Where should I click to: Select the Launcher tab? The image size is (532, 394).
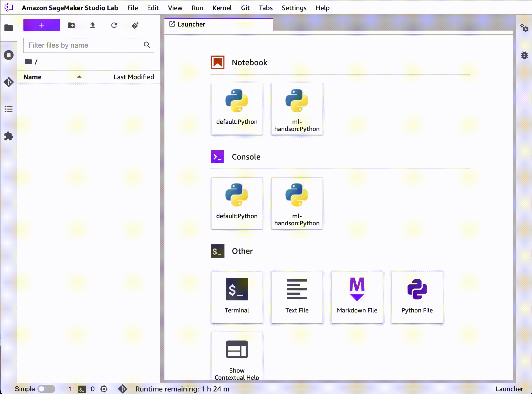tap(219, 24)
